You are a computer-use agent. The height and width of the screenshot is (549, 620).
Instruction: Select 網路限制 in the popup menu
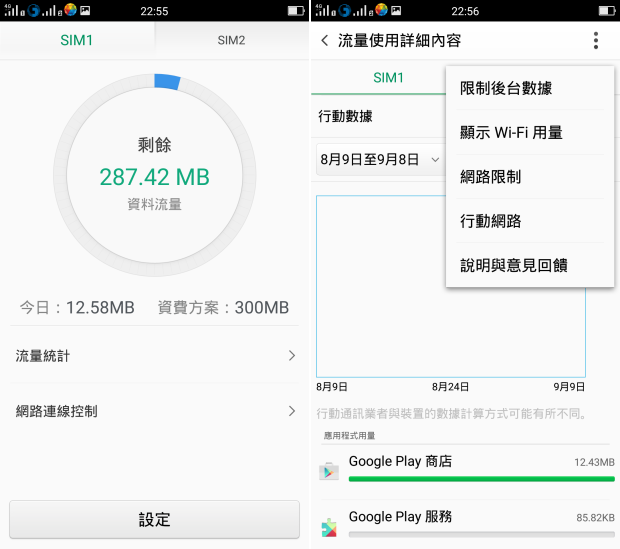(x=530, y=177)
